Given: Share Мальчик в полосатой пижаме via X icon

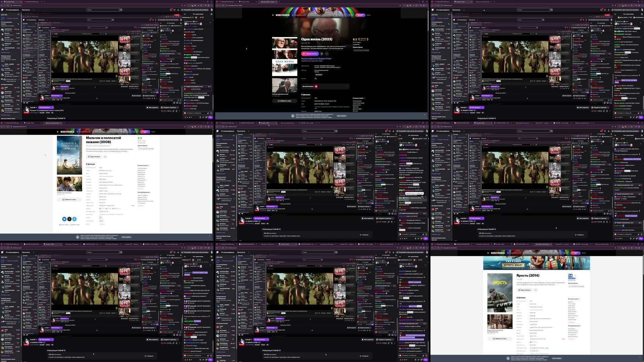Looking at the screenshot, I should (69, 219).
